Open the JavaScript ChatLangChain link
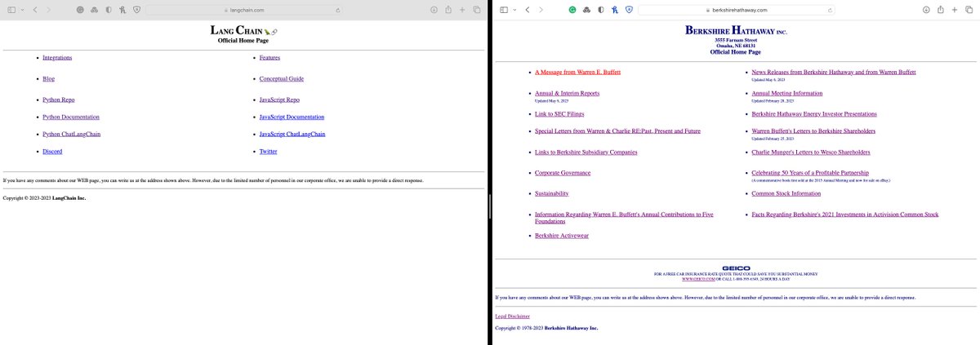Screen dimensions: 980x345 tap(292, 135)
